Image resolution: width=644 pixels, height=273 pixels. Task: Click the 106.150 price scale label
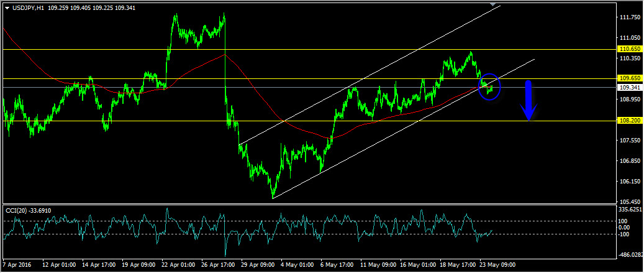tap(629, 182)
